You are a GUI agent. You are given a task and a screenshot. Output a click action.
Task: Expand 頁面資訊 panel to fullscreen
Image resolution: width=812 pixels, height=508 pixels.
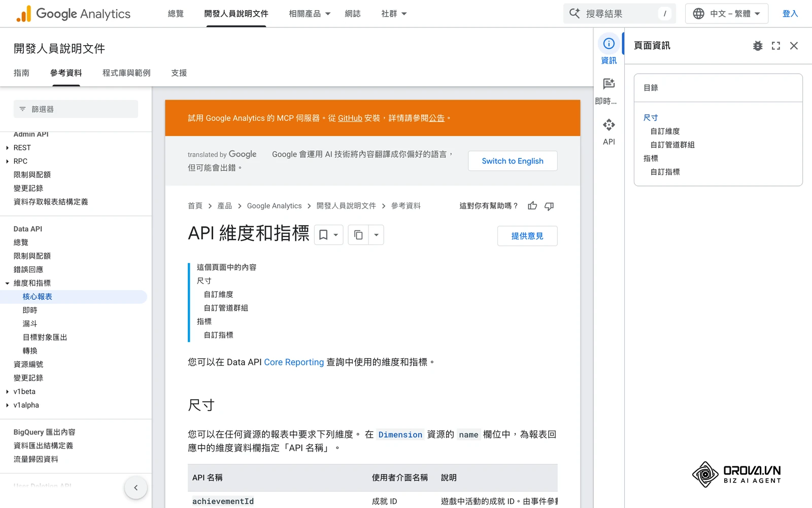776,46
